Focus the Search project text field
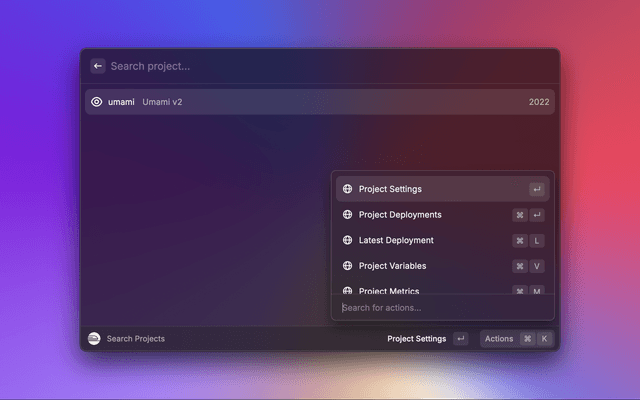640x400 pixels. pyautogui.click(x=300, y=66)
